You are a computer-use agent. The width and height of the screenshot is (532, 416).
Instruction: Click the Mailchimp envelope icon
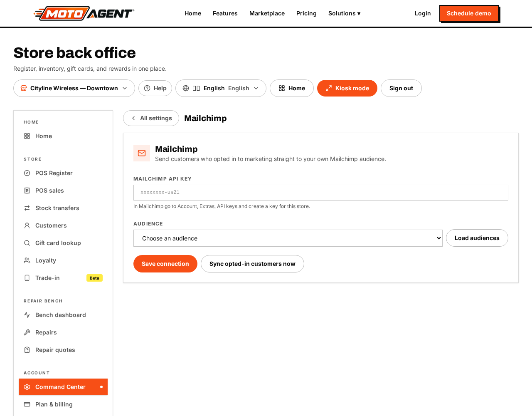coord(142,153)
